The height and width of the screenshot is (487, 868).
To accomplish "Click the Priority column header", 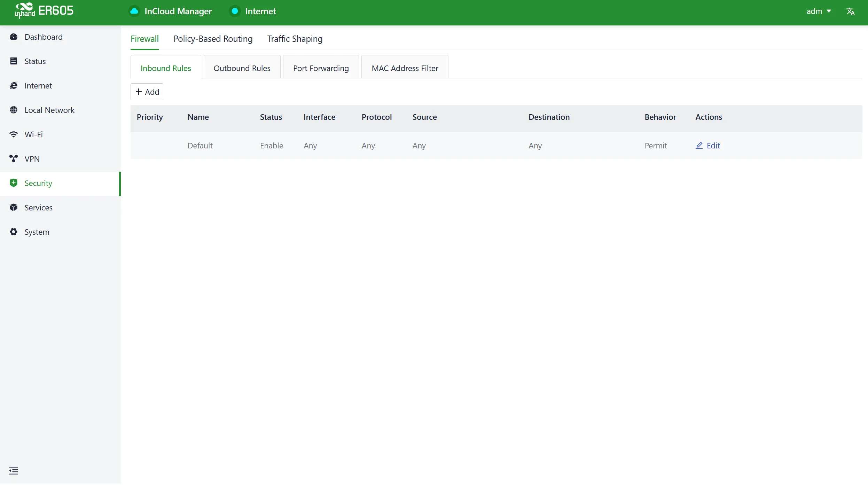I will (150, 117).
